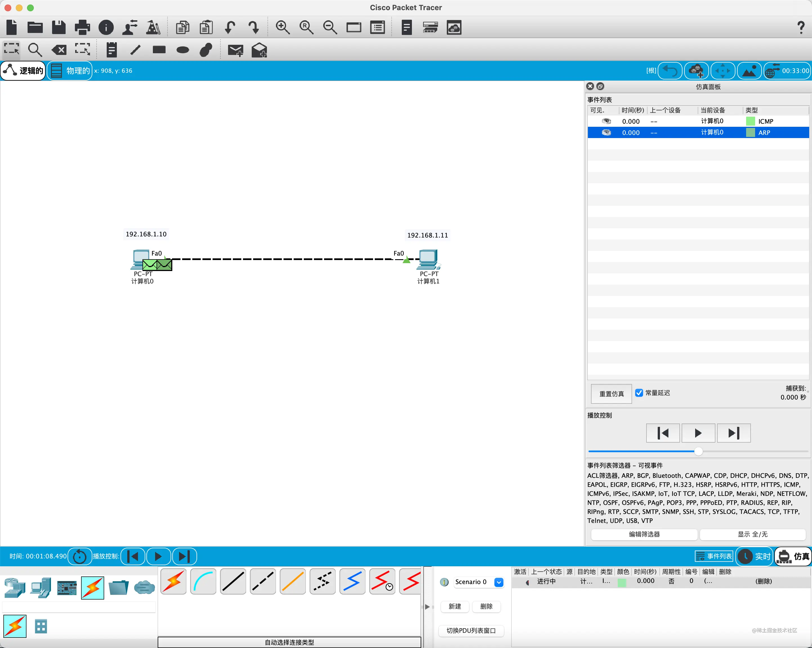Screen dimensions: 812x648
Task: Choose the copper straight-through cable
Action: pyautogui.click(x=233, y=581)
